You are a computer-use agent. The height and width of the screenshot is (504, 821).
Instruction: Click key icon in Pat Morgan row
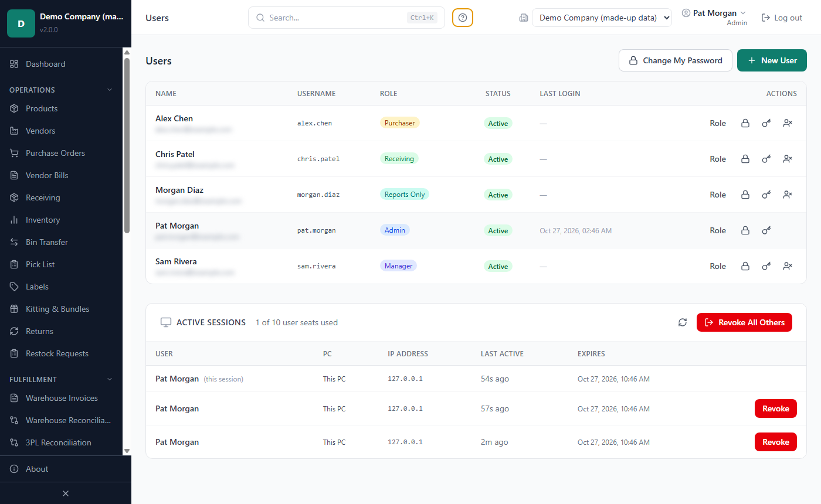click(x=766, y=230)
